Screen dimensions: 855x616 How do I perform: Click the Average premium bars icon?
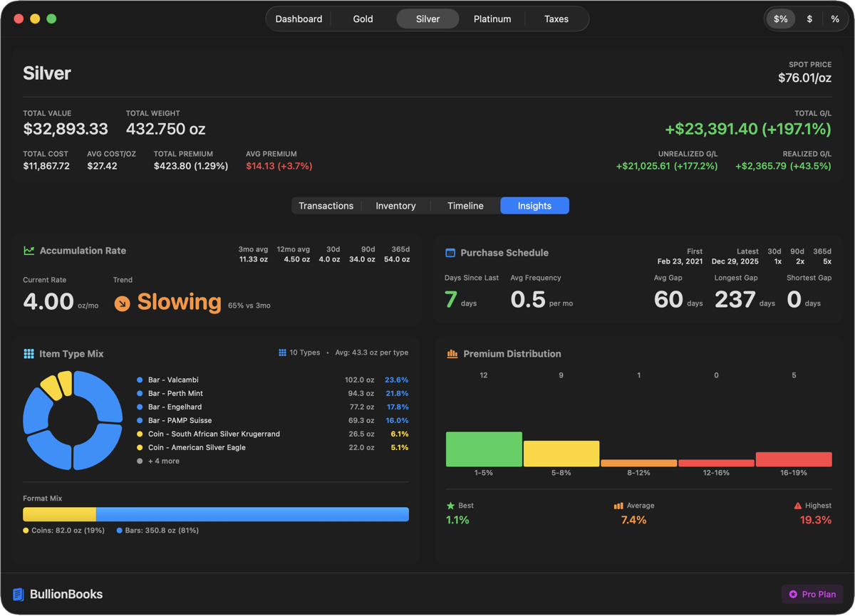coord(618,506)
